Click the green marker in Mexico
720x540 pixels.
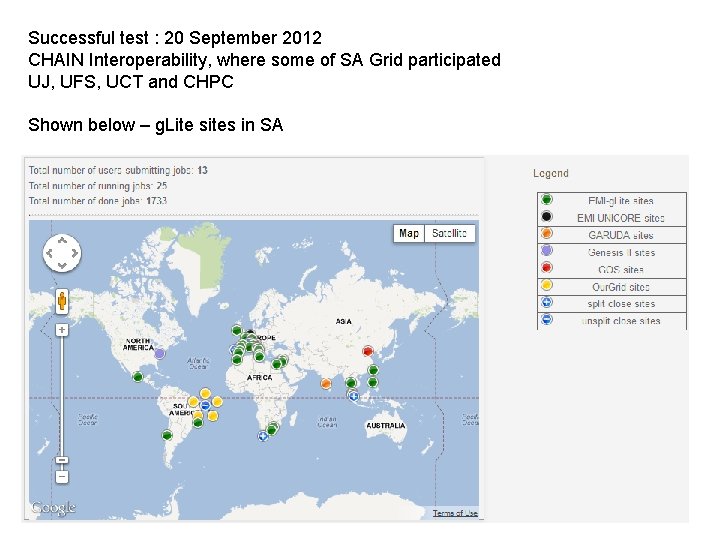coord(138,377)
